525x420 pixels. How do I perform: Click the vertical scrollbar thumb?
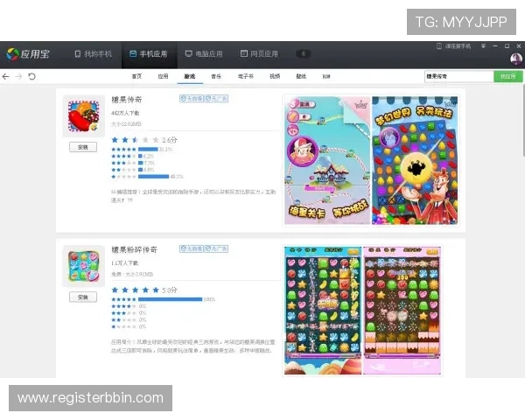click(x=523, y=121)
